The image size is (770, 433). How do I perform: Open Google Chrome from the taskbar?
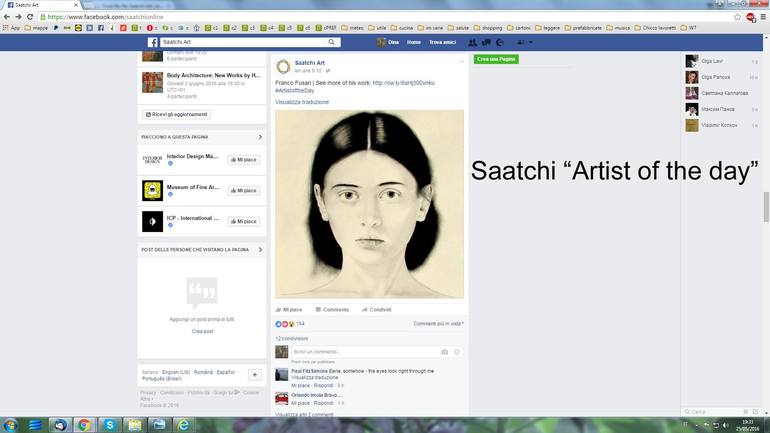click(84, 425)
